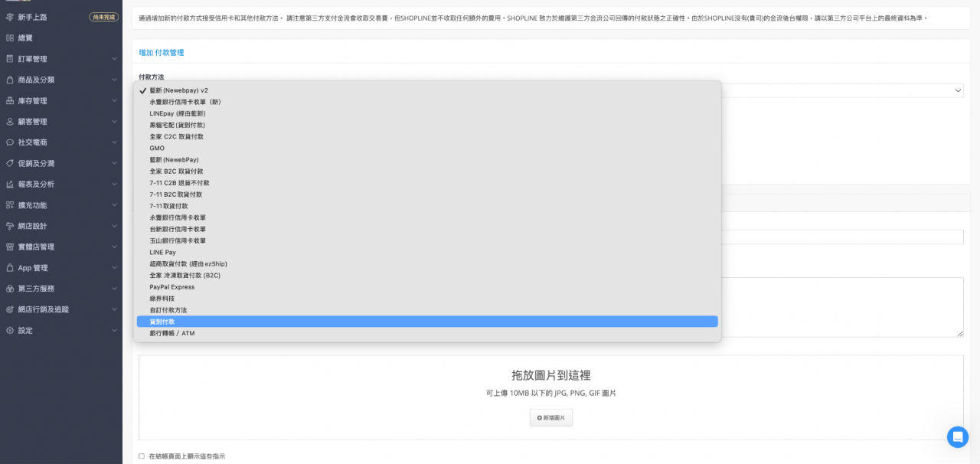This screenshot has height=464, width=980.
Task: Choose 7-11 取貨付款 option
Action: [x=427, y=206]
